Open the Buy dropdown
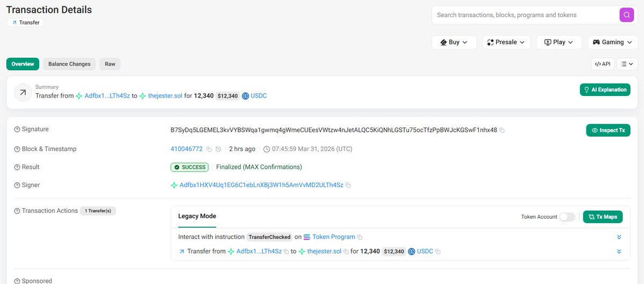This screenshot has width=644, height=284. pos(454,42)
